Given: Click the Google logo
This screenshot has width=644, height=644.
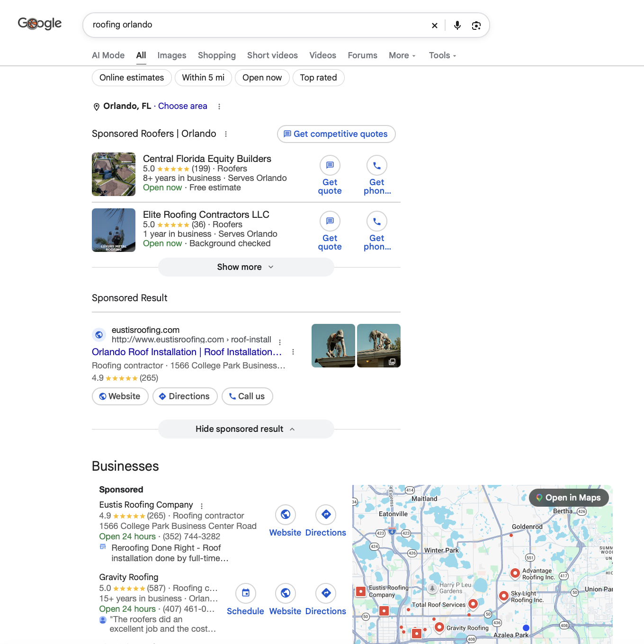Looking at the screenshot, I should 40,23.
